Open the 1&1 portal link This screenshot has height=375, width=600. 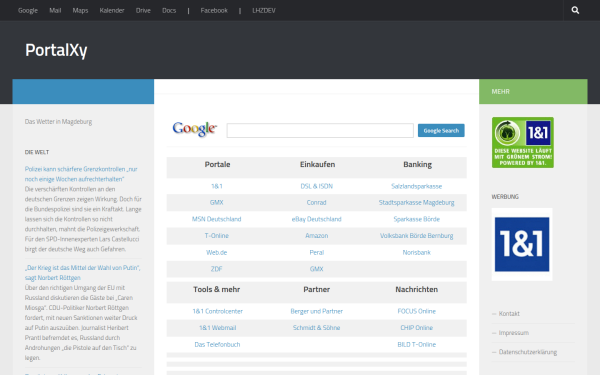click(x=217, y=186)
